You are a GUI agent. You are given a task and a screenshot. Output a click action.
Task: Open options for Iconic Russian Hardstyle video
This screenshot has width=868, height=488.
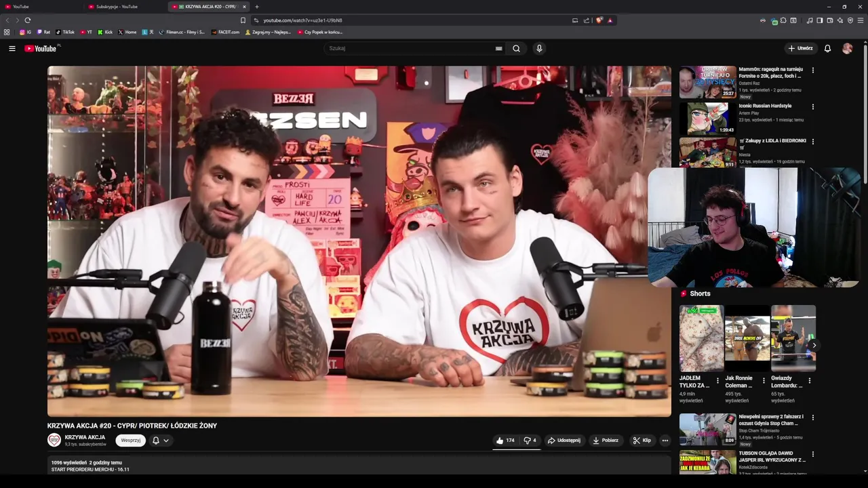click(x=812, y=106)
